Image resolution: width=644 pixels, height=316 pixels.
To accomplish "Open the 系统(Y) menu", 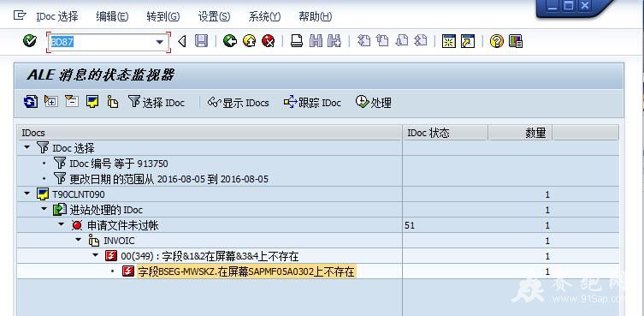I will 264,17.
